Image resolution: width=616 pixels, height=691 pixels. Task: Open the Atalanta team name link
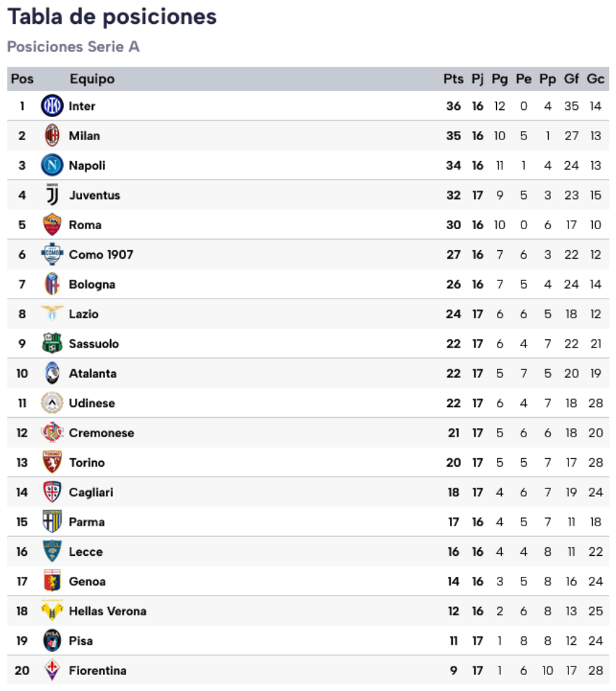pos(93,374)
